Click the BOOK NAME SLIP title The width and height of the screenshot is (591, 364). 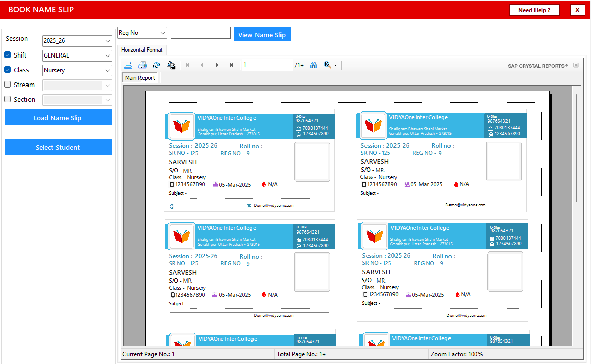click(41, 10)
